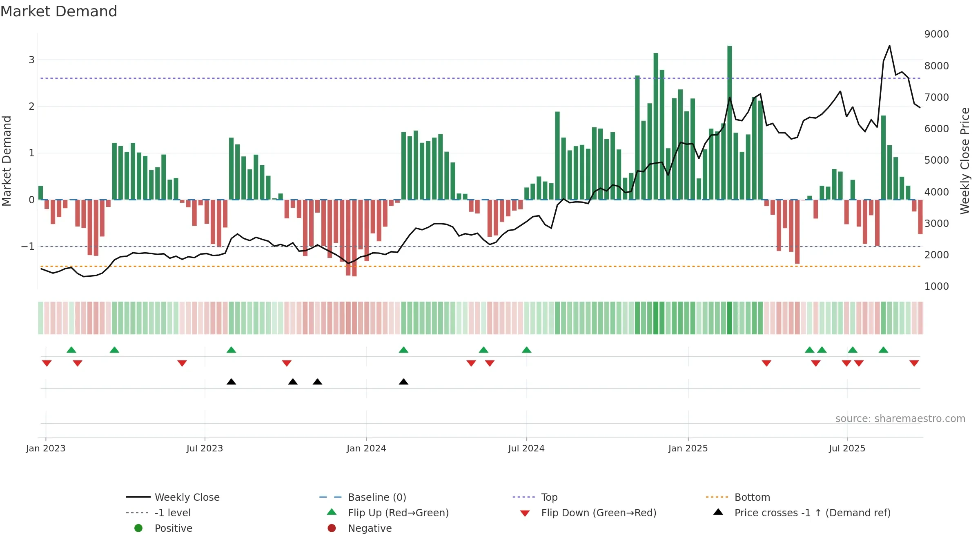This screenshot has width=980, height=551.
Task: Toggle the Baseline (0) legend entry
Action: click(x=363, y=497)
